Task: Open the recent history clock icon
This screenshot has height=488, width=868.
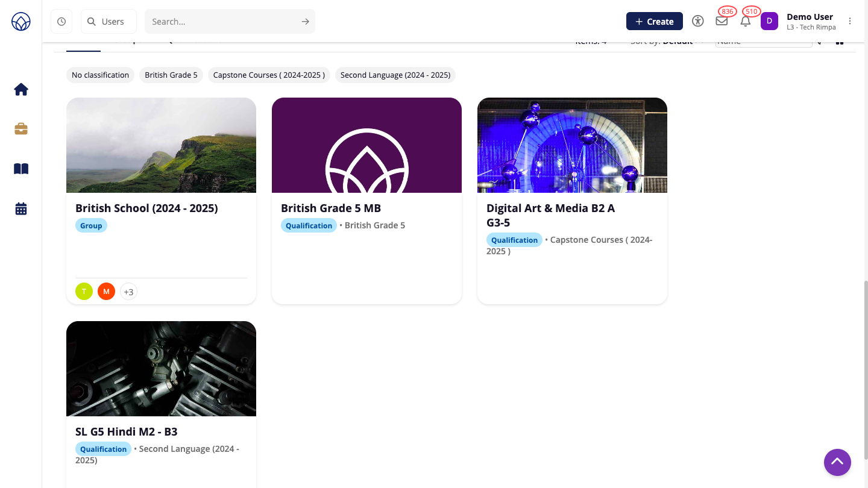Action: [61, 22]
